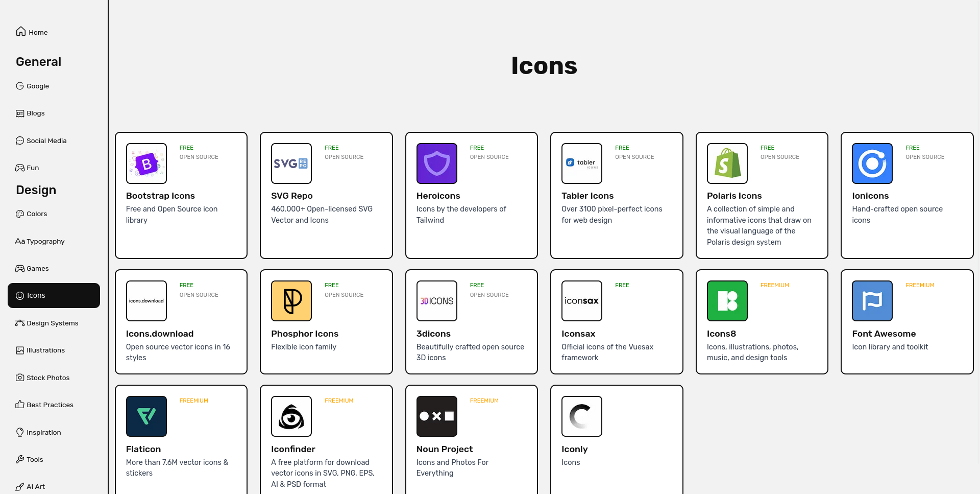The image size is (980, 494).
Task: Open the Phosphor Icons title link
Action: (305, 334)
